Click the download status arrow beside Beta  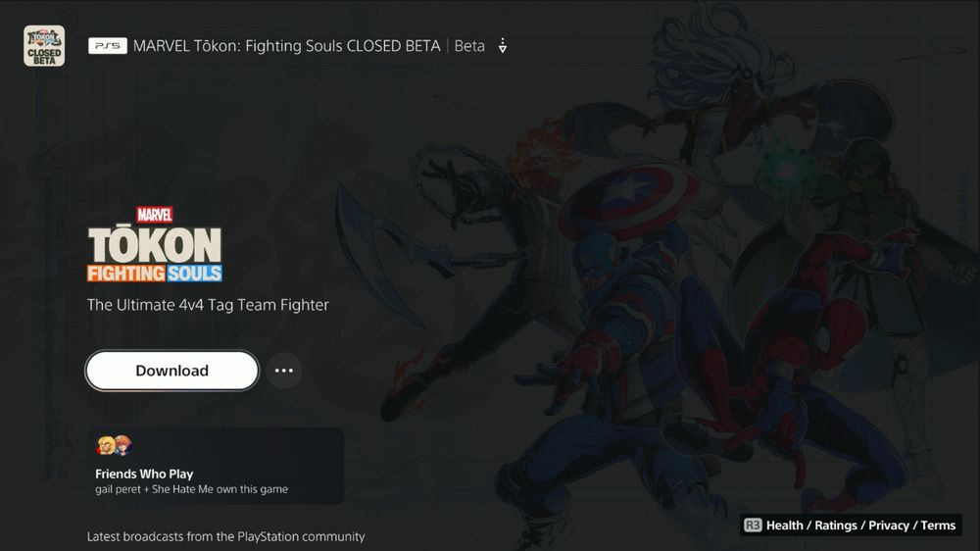(503, 46)
